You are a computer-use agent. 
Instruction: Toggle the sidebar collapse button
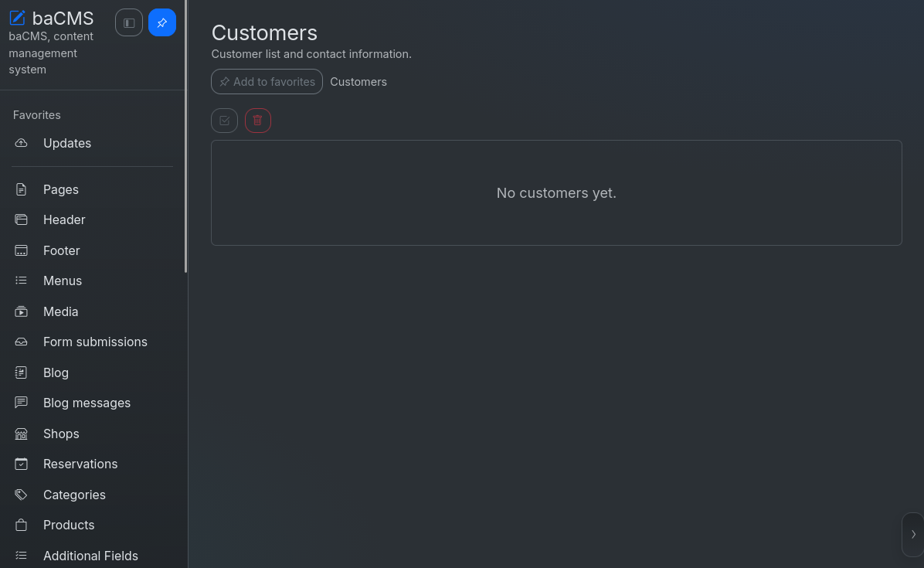129,22
